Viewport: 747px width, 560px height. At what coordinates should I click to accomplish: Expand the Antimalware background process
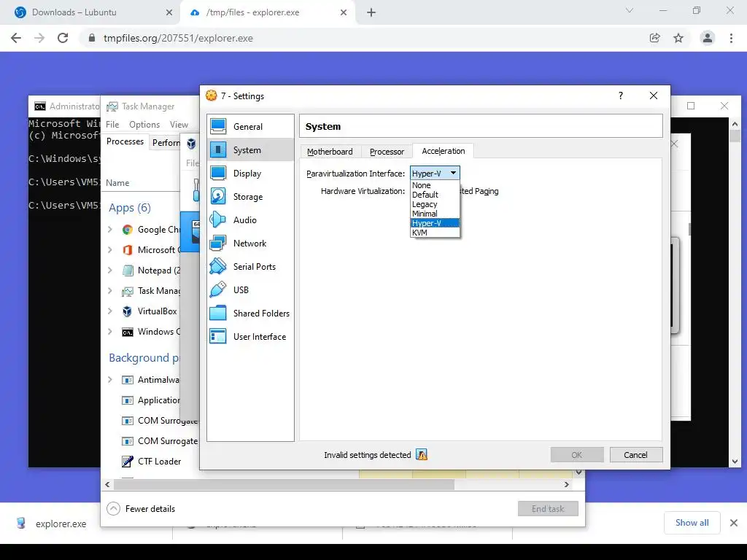(110, 379)
